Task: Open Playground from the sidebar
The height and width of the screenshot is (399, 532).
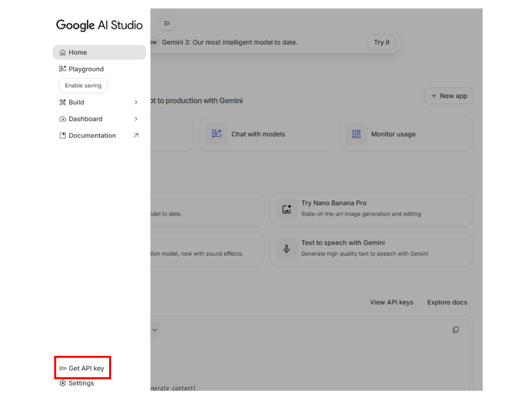Action: [x=86, y=69]
